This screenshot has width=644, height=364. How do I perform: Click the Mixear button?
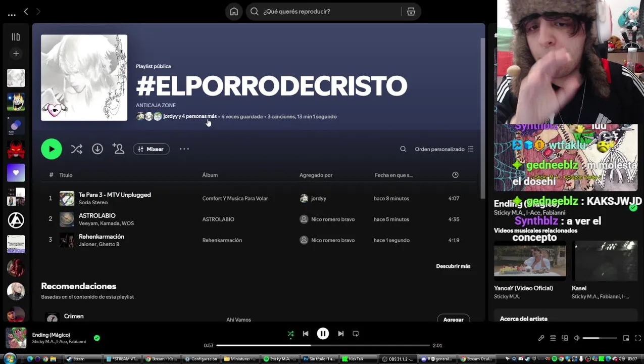[151, 149]
